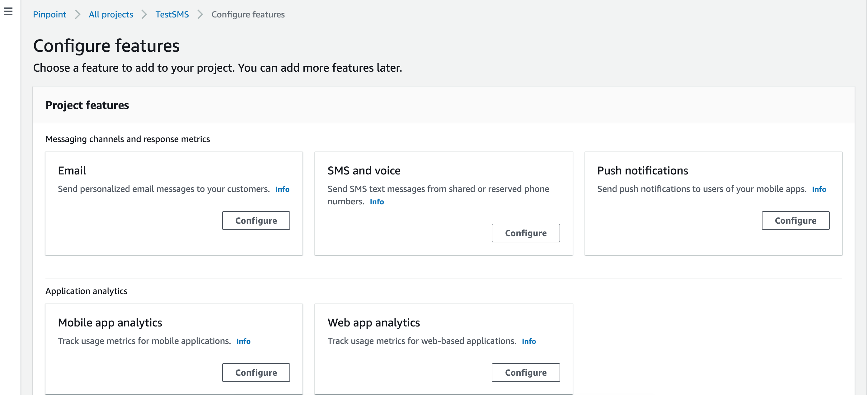Configure the SMS and voice feature
Screen dimensions: 868x395
526,233
